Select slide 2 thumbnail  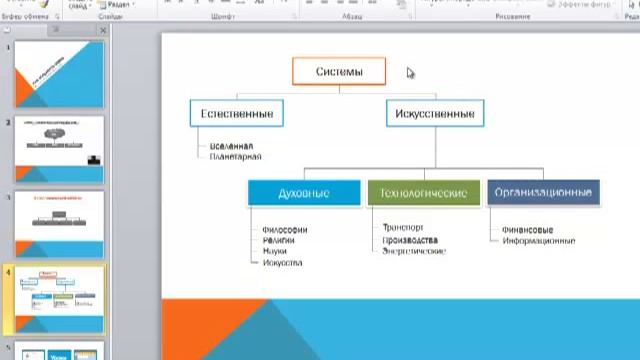pyautogui.click(x=59, y=149)
